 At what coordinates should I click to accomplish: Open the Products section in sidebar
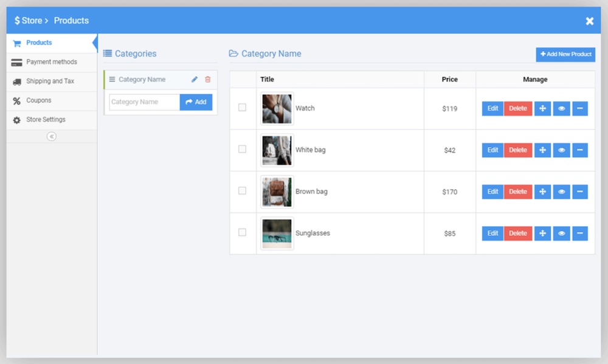coord(52,43)
